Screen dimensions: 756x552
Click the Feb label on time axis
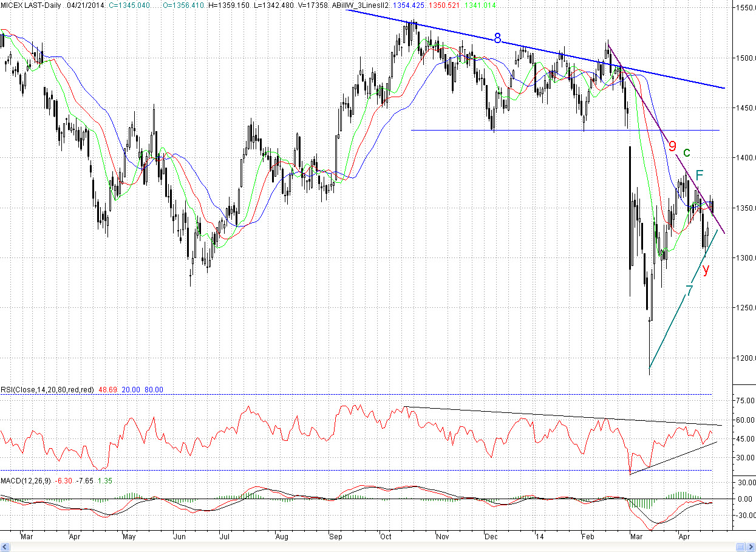click(588, 537)
